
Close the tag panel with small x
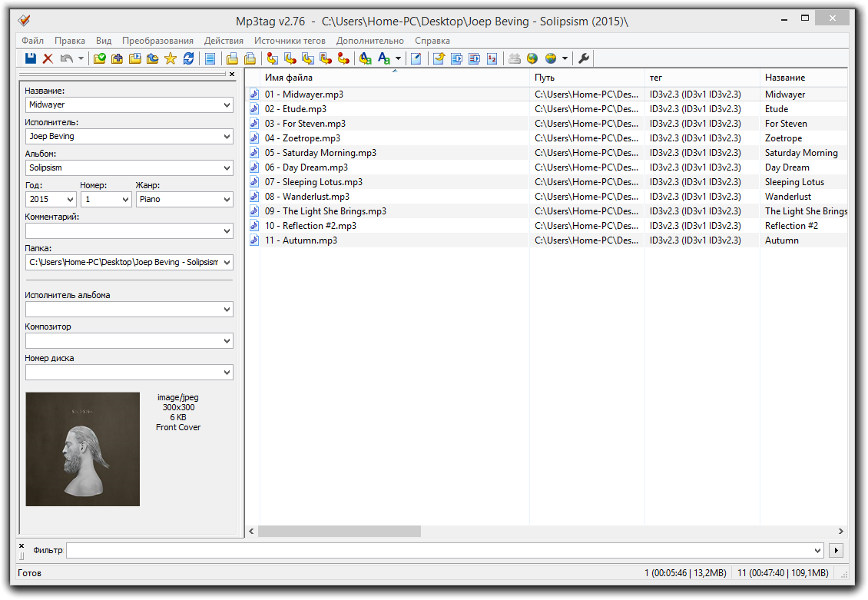click(x=232, y=75)
